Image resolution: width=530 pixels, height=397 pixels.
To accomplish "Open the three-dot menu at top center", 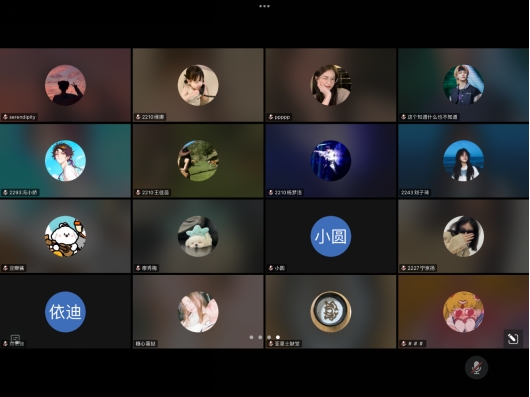I will click(264, 6).
